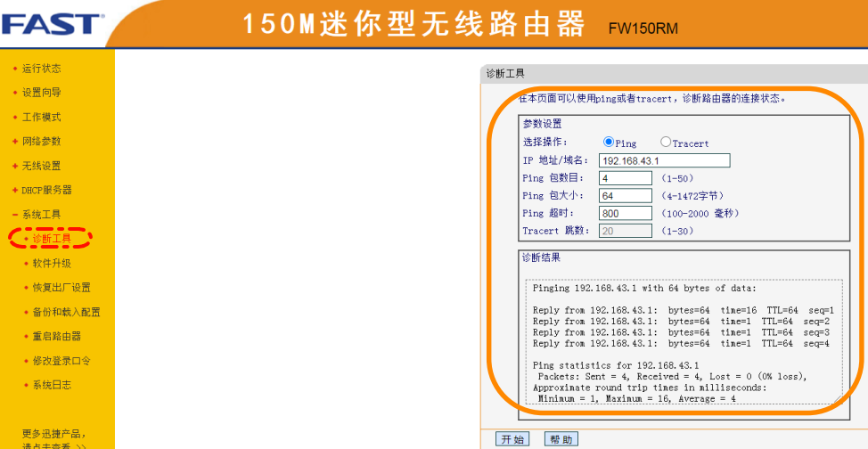Click 帮助 help button

[x=561, y=439]
